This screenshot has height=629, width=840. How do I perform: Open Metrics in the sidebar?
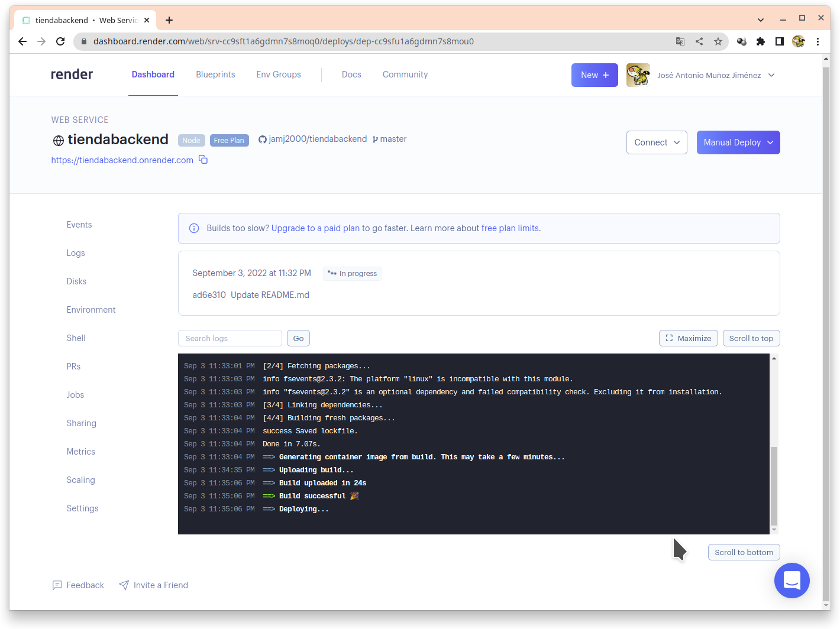pyautogui.click(x=80, y=452)
